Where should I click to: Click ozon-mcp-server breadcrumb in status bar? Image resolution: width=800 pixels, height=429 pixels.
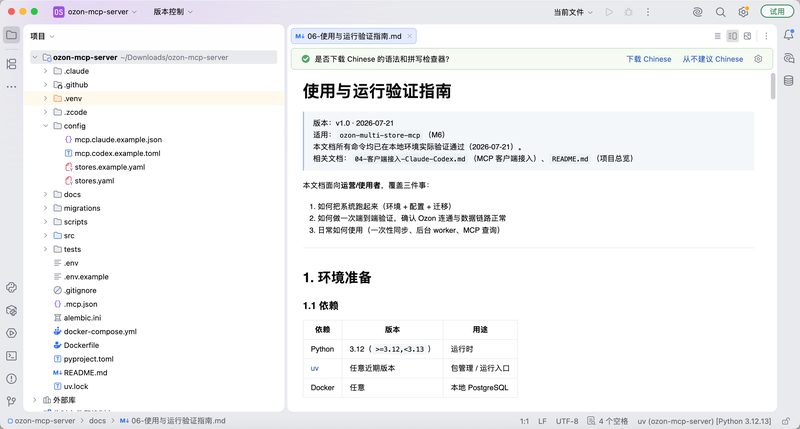click(x=41, y=421)
